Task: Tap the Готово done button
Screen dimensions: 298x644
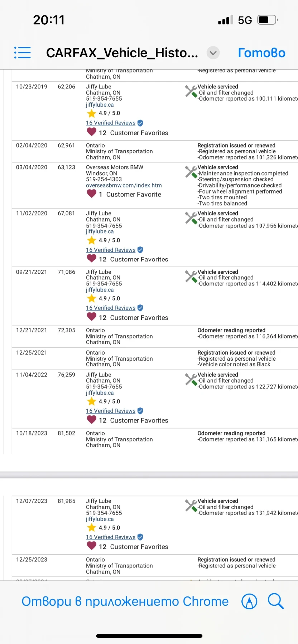Action: click(261, 53)
